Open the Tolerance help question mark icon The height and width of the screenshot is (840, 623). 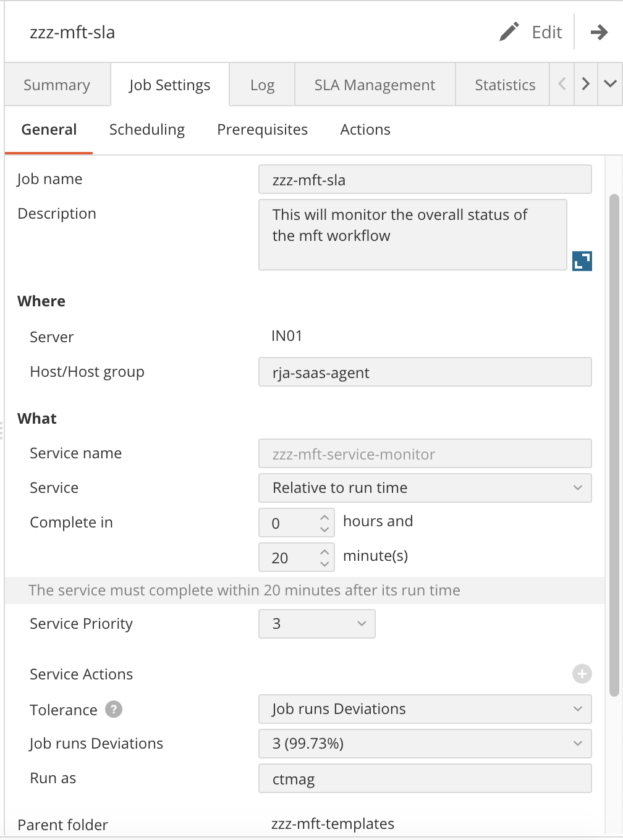(x=113, y=710)
